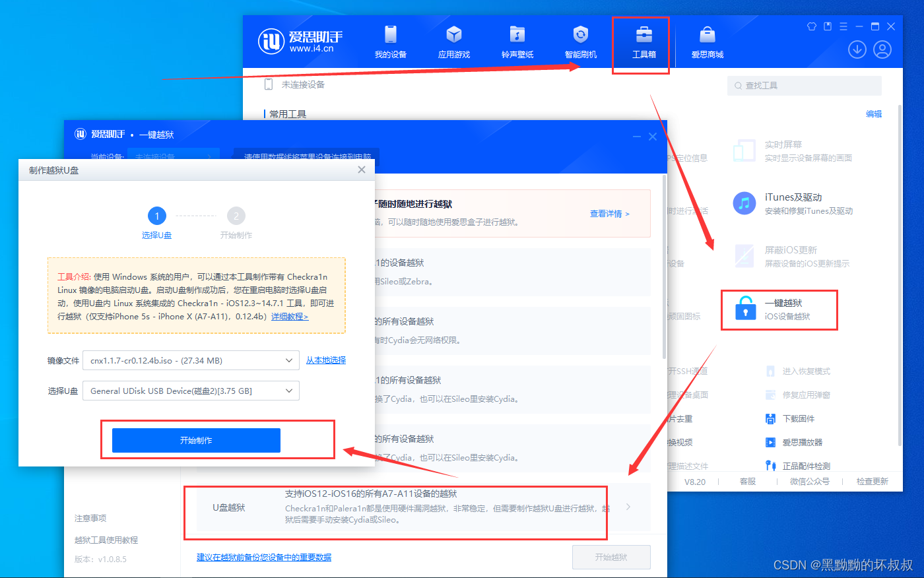
Task: Open the 爱思播放器 tool
Action: (793, 443)
